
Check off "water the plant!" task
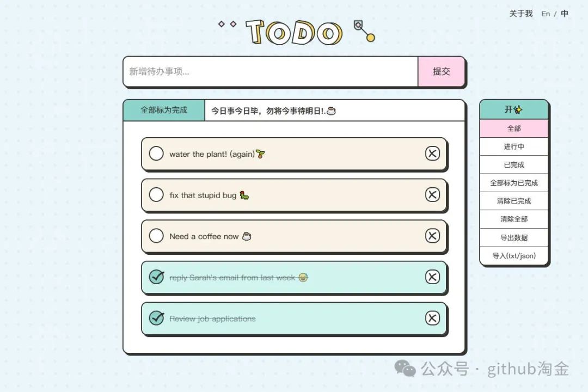pyautogui.click(x=156, y=154)
